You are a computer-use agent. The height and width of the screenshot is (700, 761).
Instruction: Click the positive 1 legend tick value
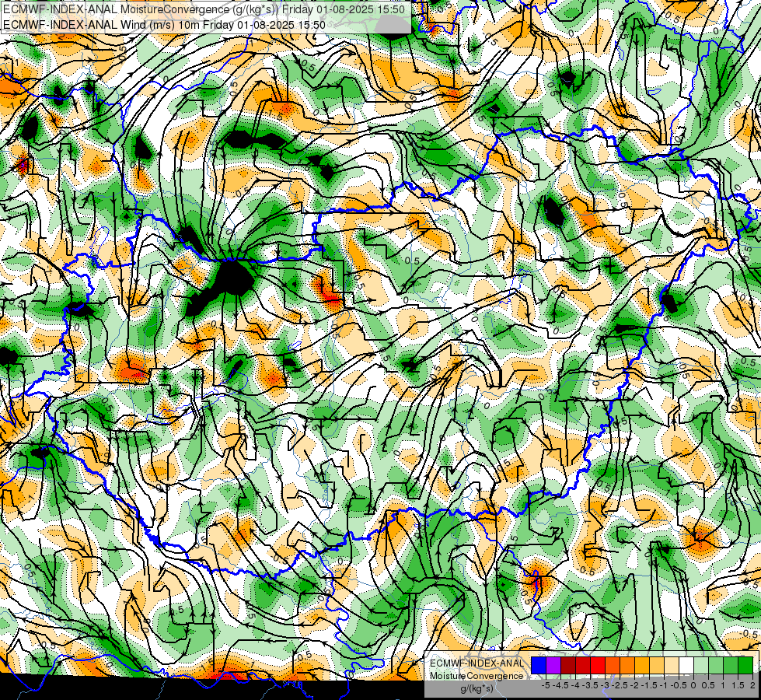(723, 685)
